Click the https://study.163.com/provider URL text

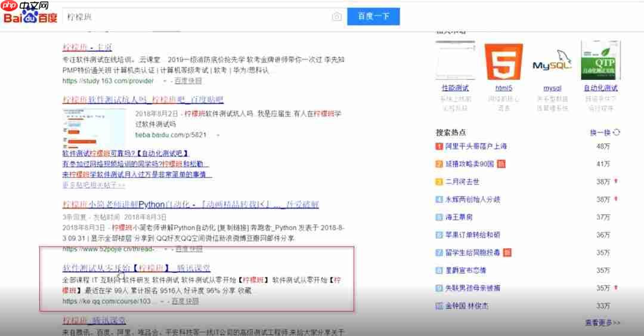(108, 81)
